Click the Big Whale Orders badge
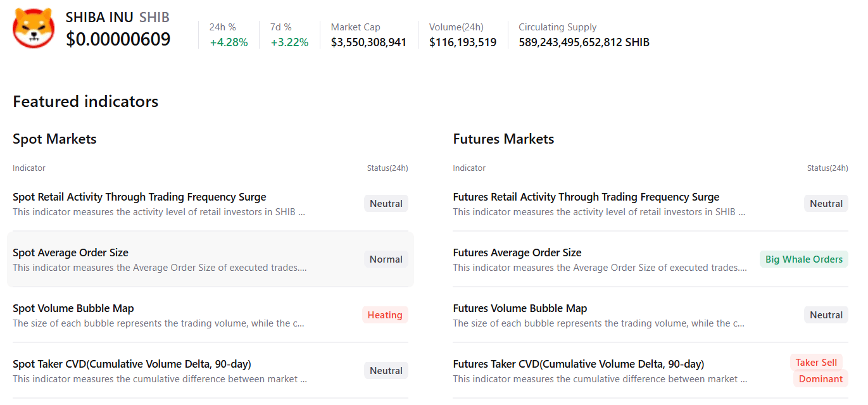 click(803, 259)
